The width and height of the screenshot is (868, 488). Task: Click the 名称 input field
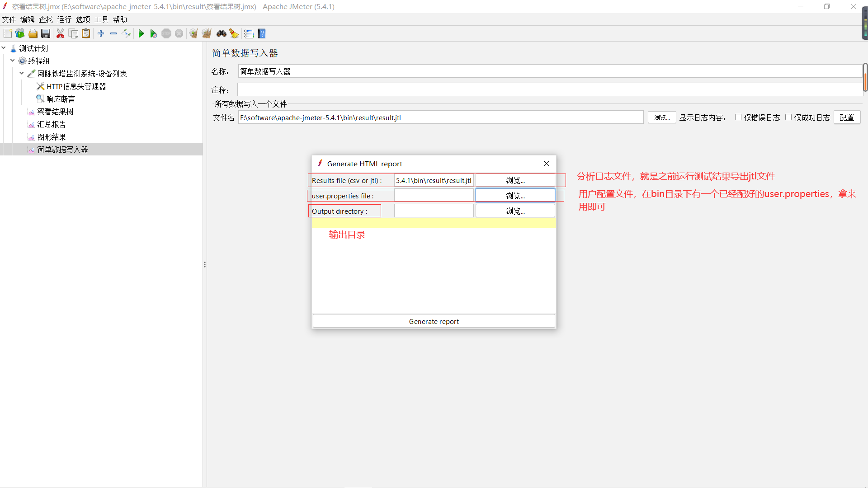(550, 71)
